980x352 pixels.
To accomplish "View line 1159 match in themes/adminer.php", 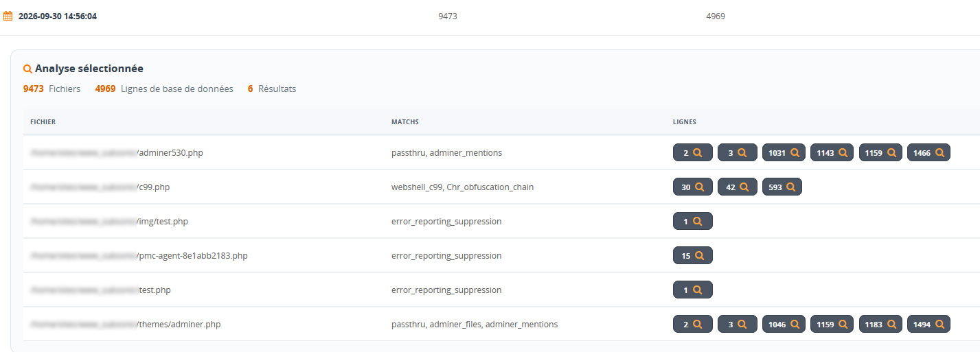I will click(832, 324).
